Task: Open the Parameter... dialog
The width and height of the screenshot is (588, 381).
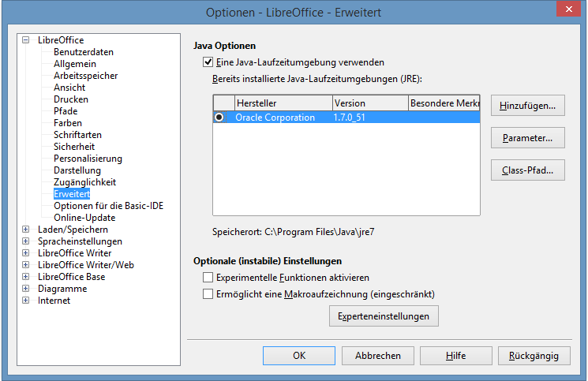Action: pos(528,138)
